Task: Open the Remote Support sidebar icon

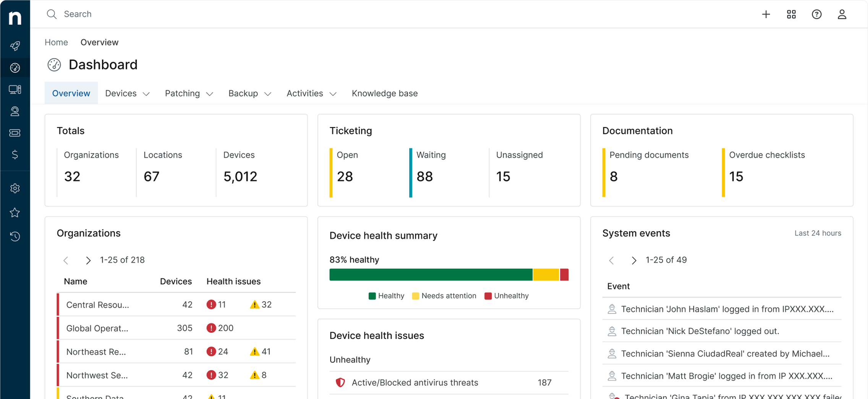Action: 15,111
